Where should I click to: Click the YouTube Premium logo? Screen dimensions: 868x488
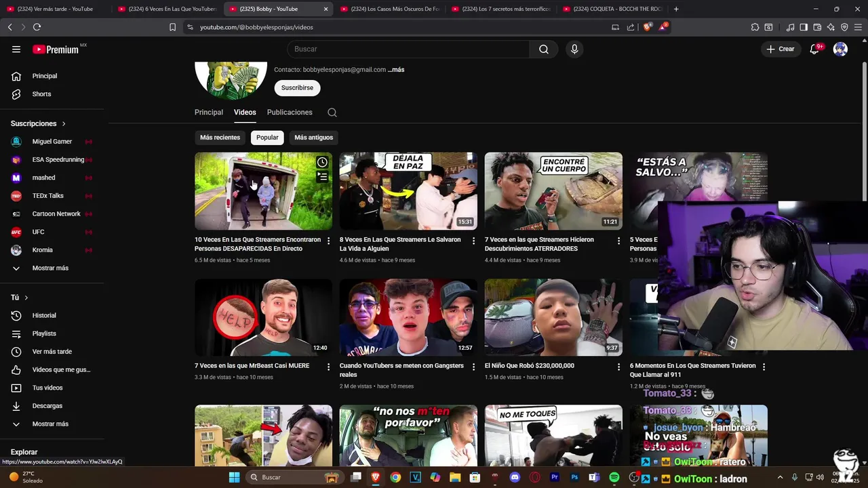click(56, 49)
